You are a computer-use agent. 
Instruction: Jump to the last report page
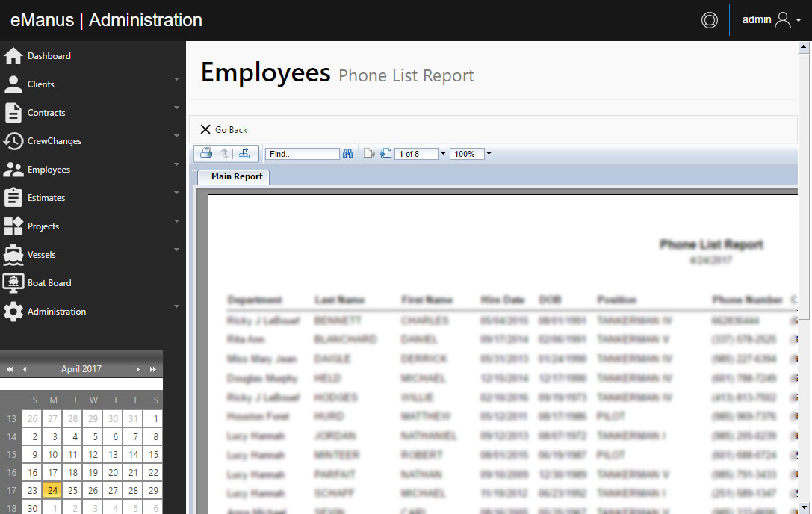[385, 154]
